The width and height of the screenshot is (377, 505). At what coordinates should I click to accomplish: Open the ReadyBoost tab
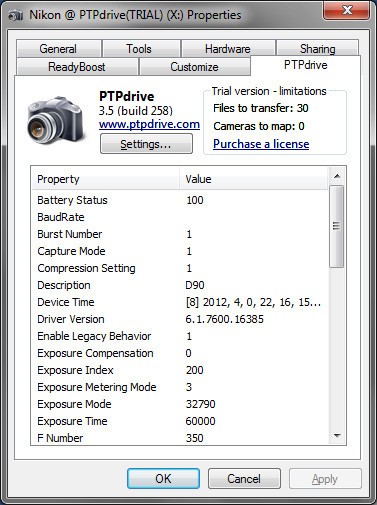pyautogui.click(x=77, y=67)
